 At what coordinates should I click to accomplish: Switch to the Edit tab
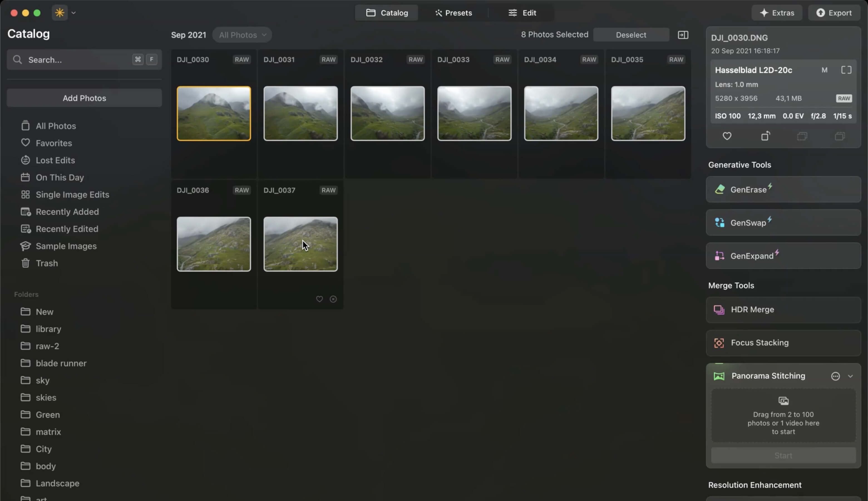point(522,13)
